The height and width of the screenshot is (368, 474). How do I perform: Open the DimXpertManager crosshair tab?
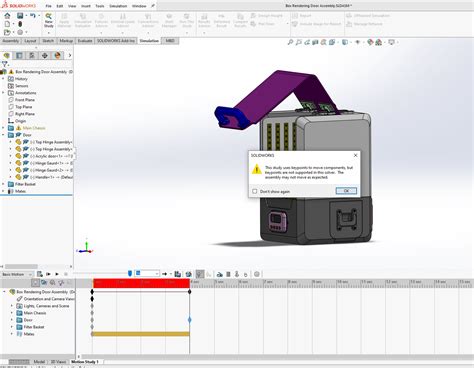[x=45, y=55]
